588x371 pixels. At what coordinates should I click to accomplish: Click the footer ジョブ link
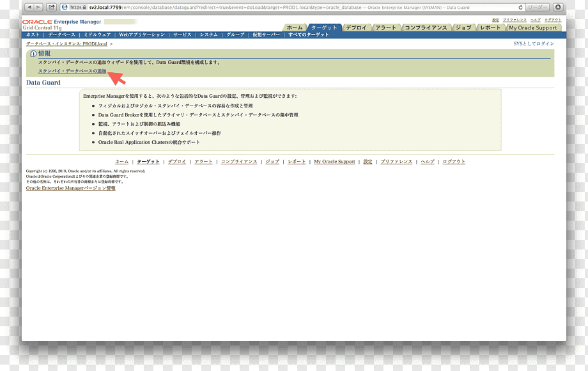click(272, 162)
